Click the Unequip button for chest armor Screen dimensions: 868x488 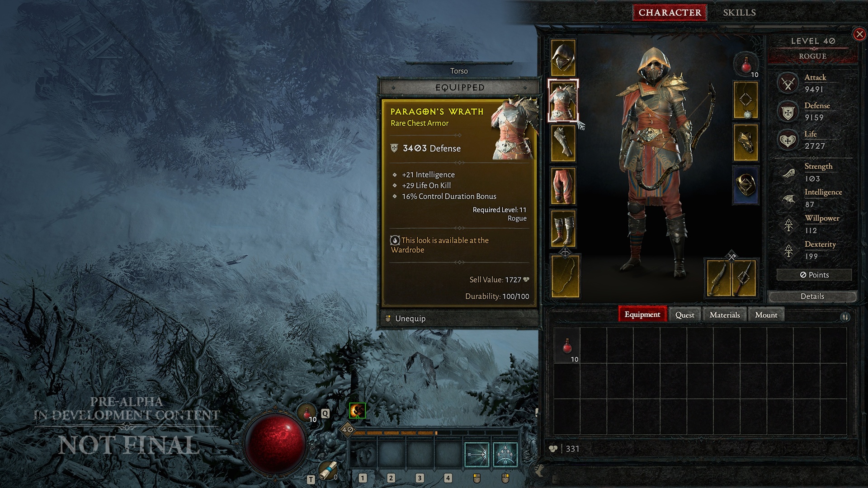pyautogui.click(x=459, y=318)
